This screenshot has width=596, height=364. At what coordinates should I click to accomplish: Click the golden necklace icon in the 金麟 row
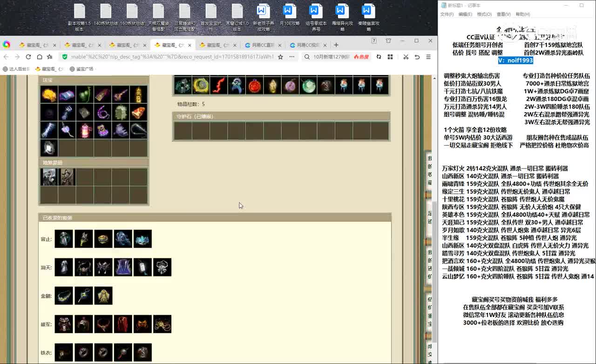click(x=64, y=296)
